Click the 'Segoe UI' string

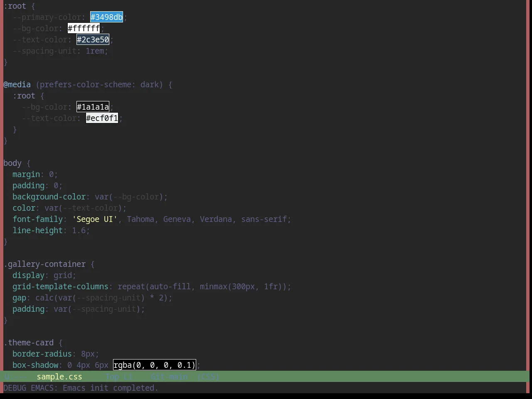[95, 219]
